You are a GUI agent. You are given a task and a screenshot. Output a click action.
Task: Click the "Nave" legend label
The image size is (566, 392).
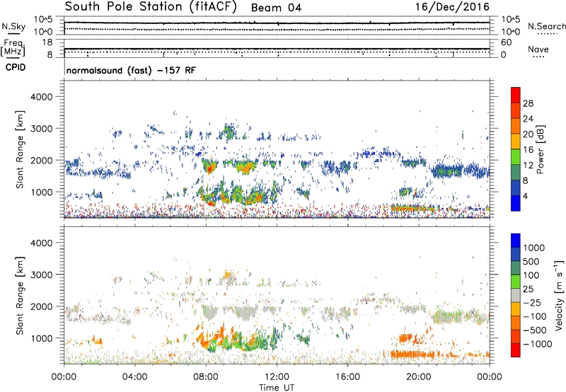click(538, 50)
